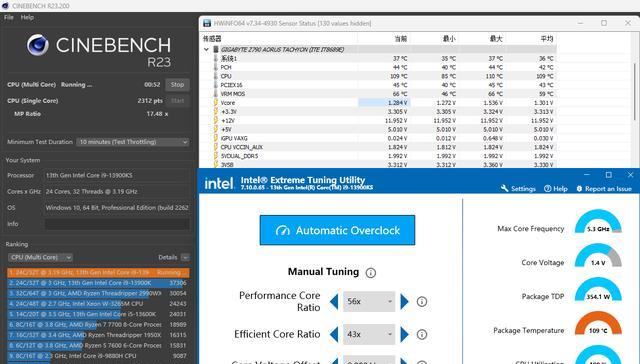Toggle the ranking Details dropdown arrow
Viewport: 640px width, 364px height.
coord(185,257)
